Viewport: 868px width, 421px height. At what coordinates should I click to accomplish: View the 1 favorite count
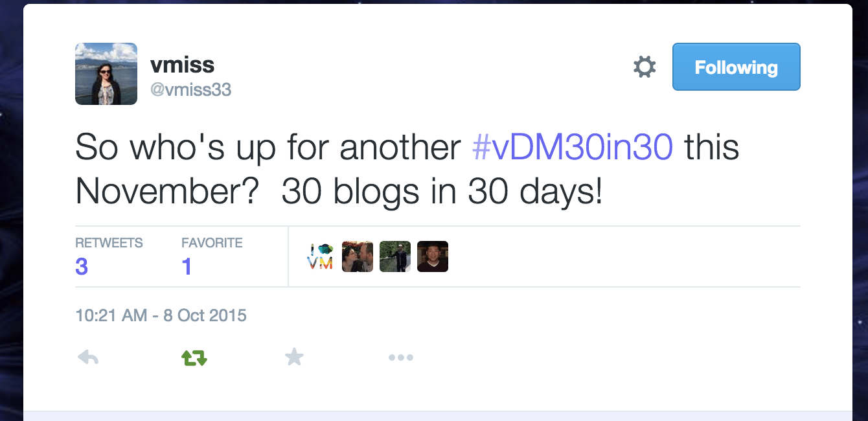tap(187, 266)
